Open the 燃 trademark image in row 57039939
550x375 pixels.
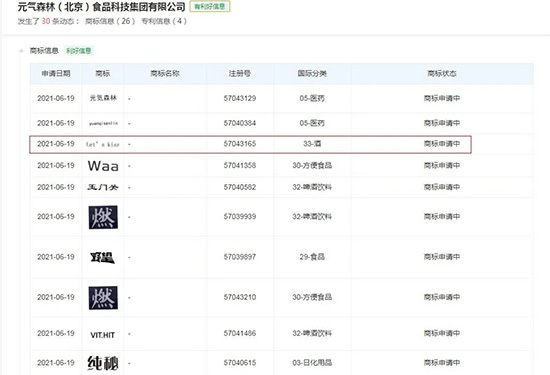(x=103, y=217)
